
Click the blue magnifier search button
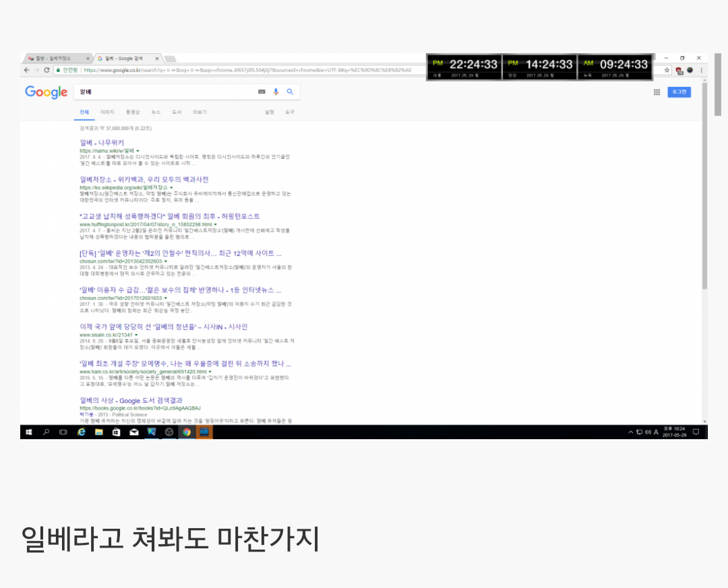(x=290, y=92)
